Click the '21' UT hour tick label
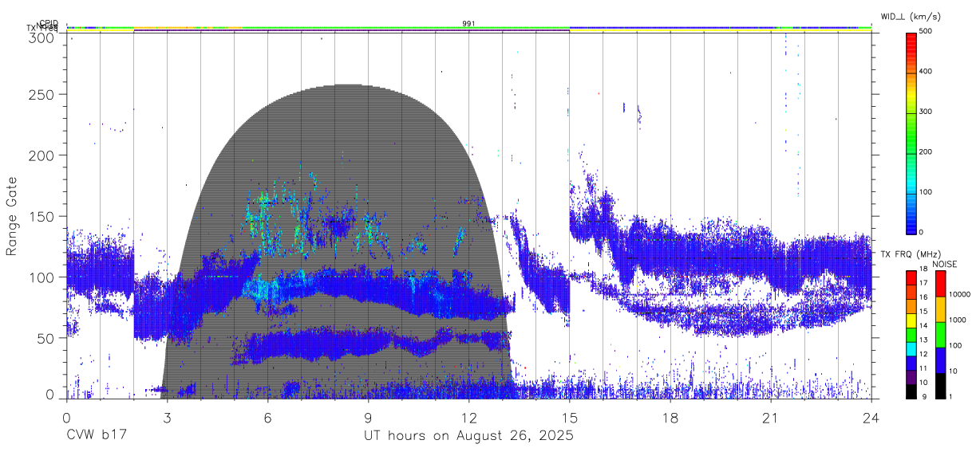The height and width of the screenshot is (452, 980). tap(770, 417)
